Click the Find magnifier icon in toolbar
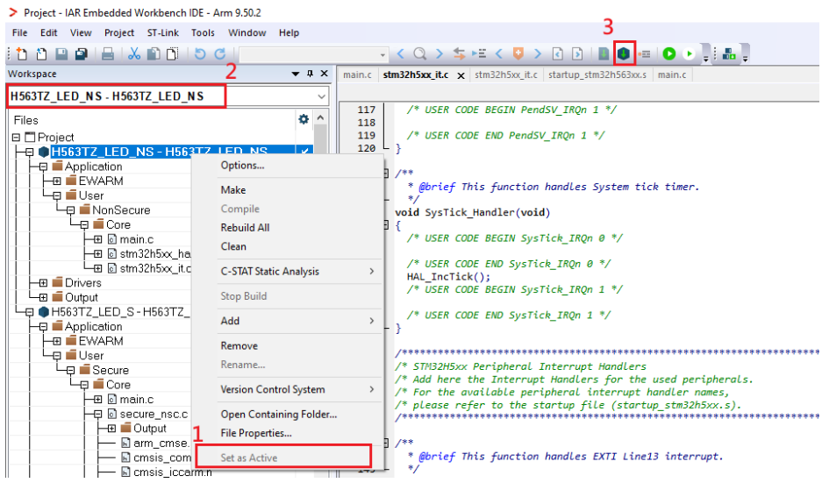Viewport: 829px width, 504px height. tap(420, 53)
